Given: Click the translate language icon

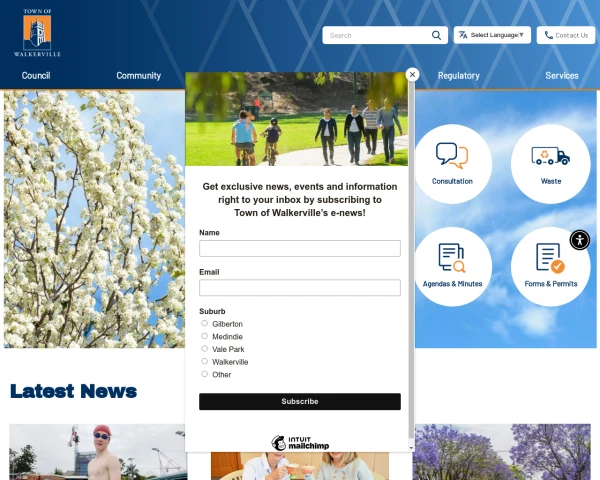Looking at the screenshot, I should click(x=463, y=35).
